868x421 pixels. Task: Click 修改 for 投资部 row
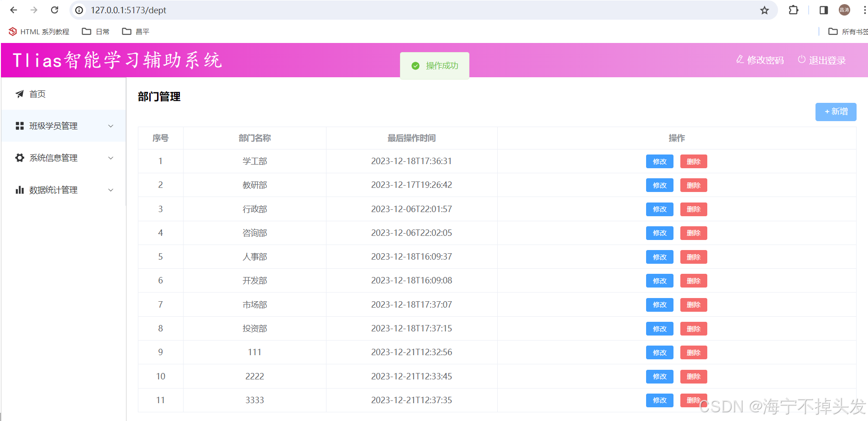click(659, 329)
